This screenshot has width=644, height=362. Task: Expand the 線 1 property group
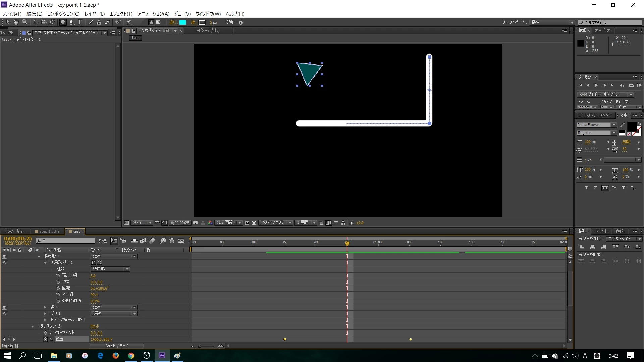(x=45, y=307)
